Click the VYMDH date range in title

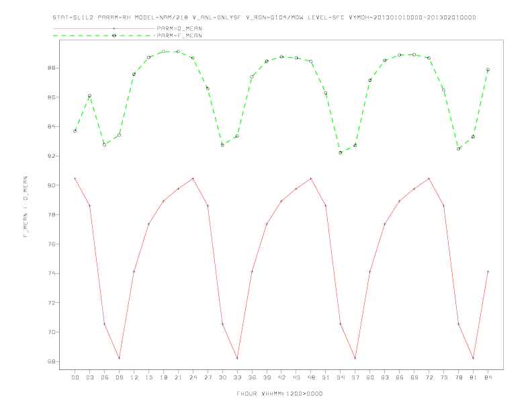(412, 17)
